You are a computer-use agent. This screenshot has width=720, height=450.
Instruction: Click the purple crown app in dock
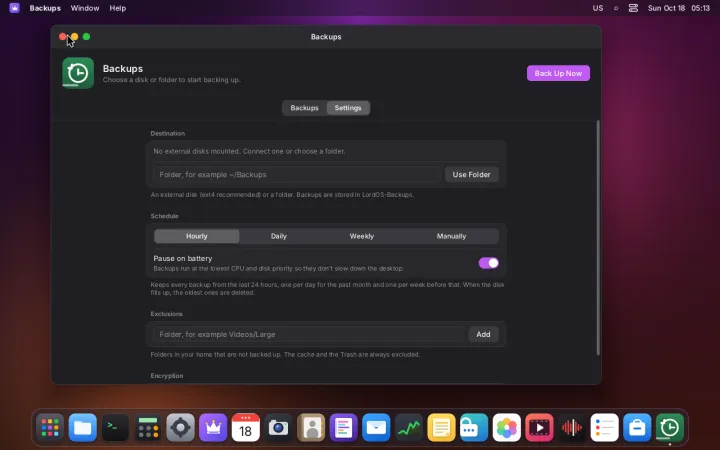213,428
